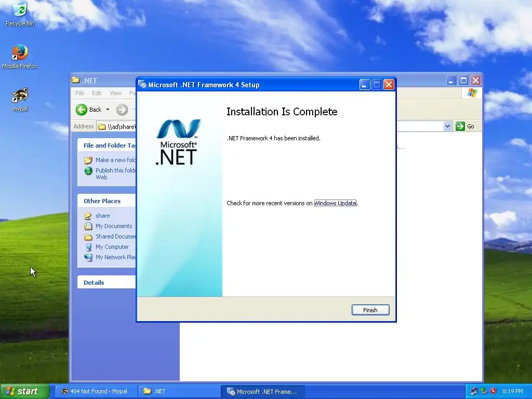This screenshot has height=399, width=532.
Task: Launch mypal desktop shortcut
Action: coord(20,99)
